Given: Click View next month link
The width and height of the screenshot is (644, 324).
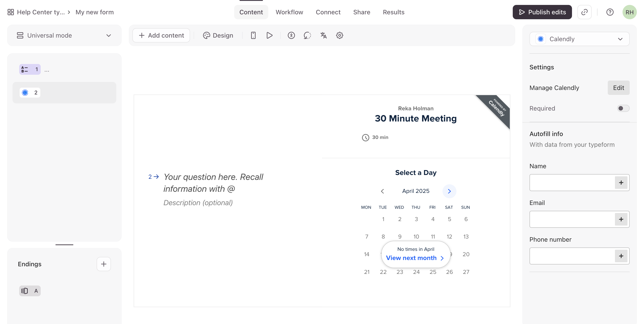Looking at the screenshot, I should [415, 258].
